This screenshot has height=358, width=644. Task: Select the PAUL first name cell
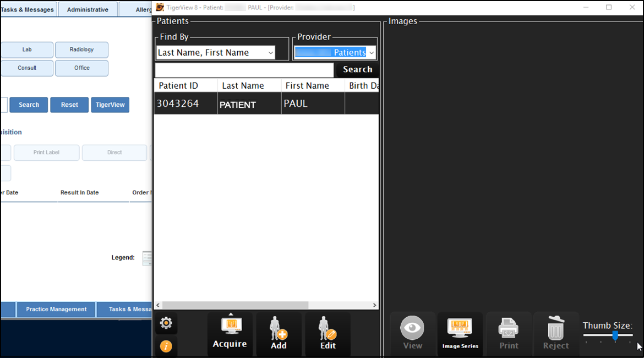pyautogui.click(x=313, y=104)
